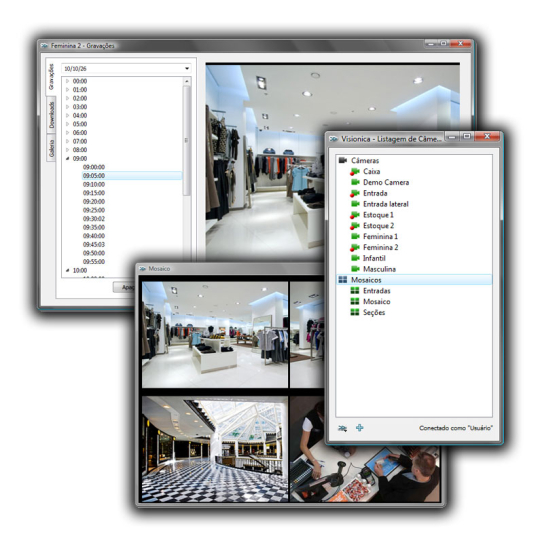Image resolution: width=540 pixels, height=543 pixels.
Task: Switch to the Galeria vertical tab
Action: tap(51, 148)
